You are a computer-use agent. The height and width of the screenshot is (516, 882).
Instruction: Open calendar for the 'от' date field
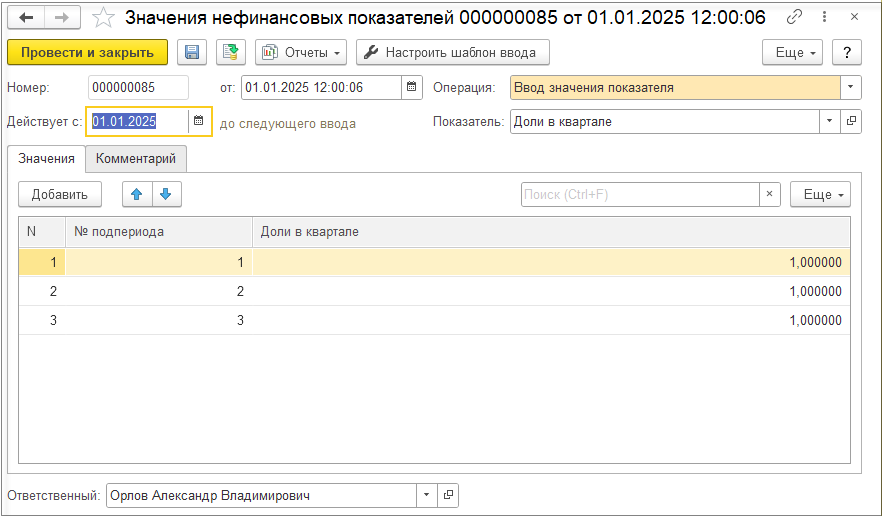pos(411,87)
